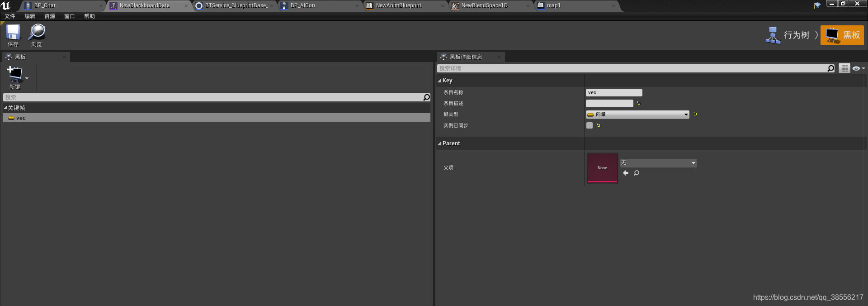Close the NewBlackboardData tab
Viewport: 868px width, 306px height.
click(x=186, y=6)
